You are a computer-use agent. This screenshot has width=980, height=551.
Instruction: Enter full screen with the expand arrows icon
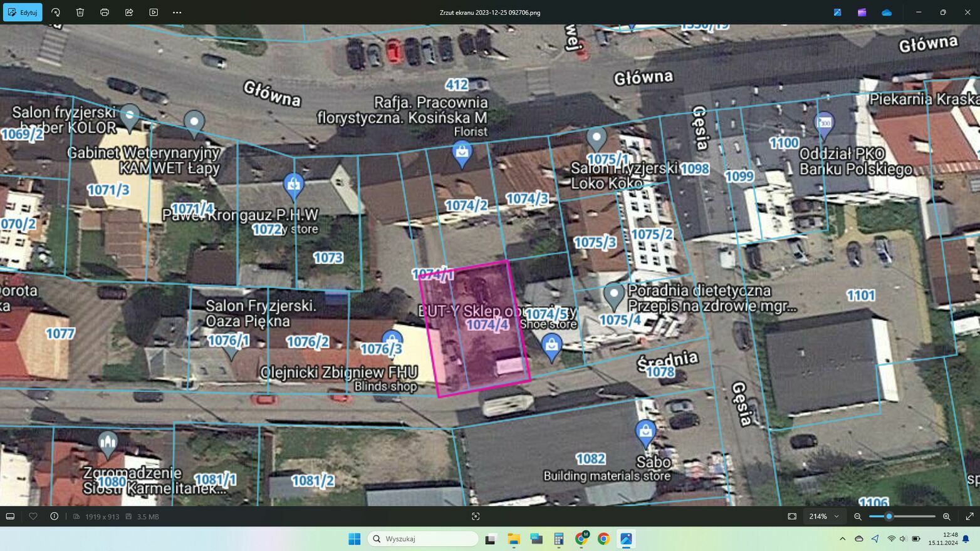[x=969, y=517]
